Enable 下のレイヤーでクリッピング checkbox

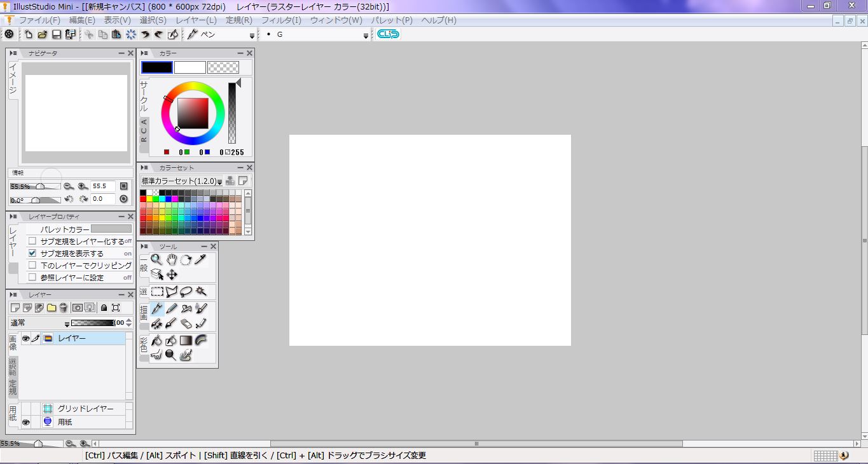32,265
